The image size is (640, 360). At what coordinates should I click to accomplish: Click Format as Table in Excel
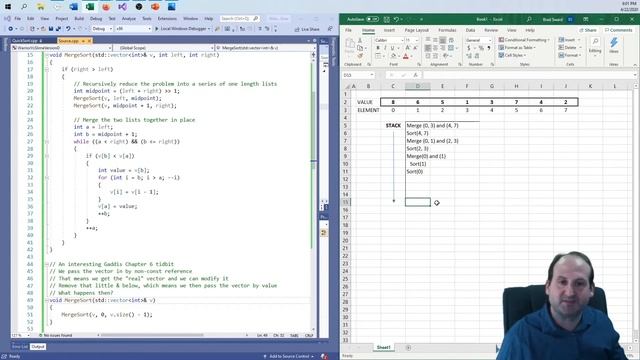(517, 48)
